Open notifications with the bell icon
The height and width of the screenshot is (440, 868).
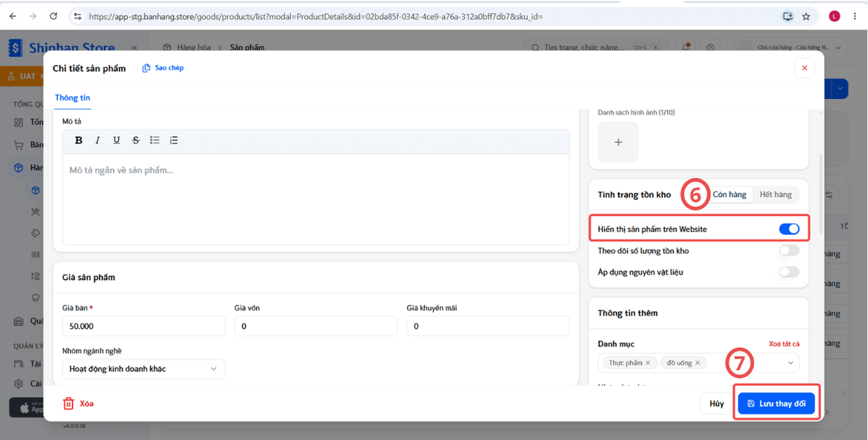(687, 47)
